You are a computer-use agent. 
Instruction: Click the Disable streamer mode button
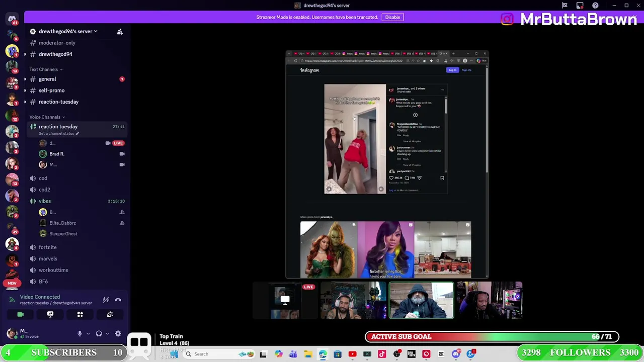click(392, 17)
